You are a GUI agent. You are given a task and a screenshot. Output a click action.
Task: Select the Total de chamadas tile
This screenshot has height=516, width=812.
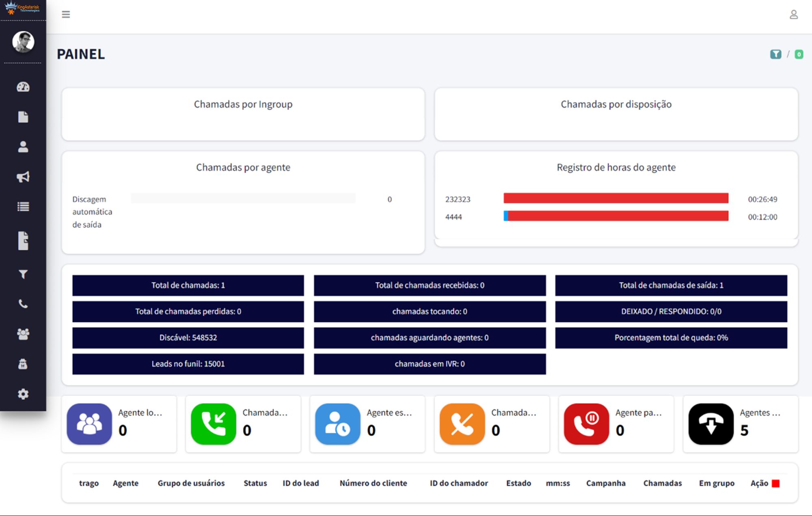188,285
